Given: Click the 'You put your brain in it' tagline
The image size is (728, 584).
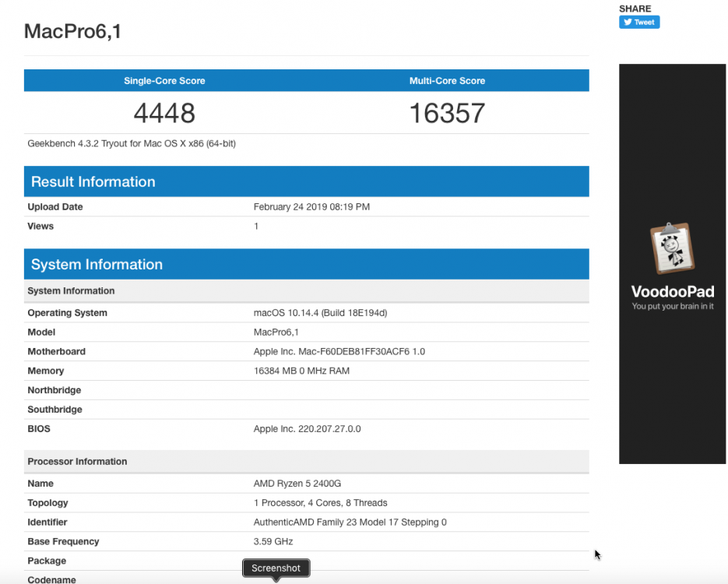Looking at the screenshot, I should coord(672,306).
